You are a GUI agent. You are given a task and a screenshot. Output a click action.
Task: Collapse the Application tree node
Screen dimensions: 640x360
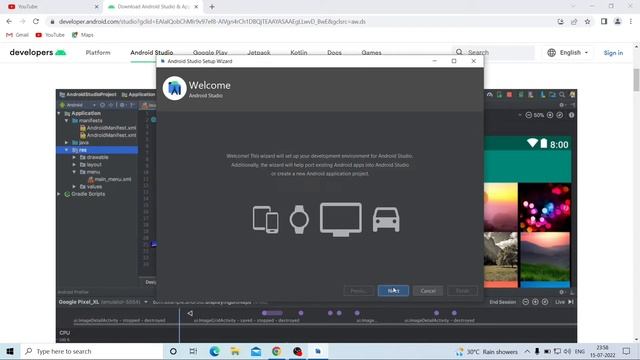59,113
